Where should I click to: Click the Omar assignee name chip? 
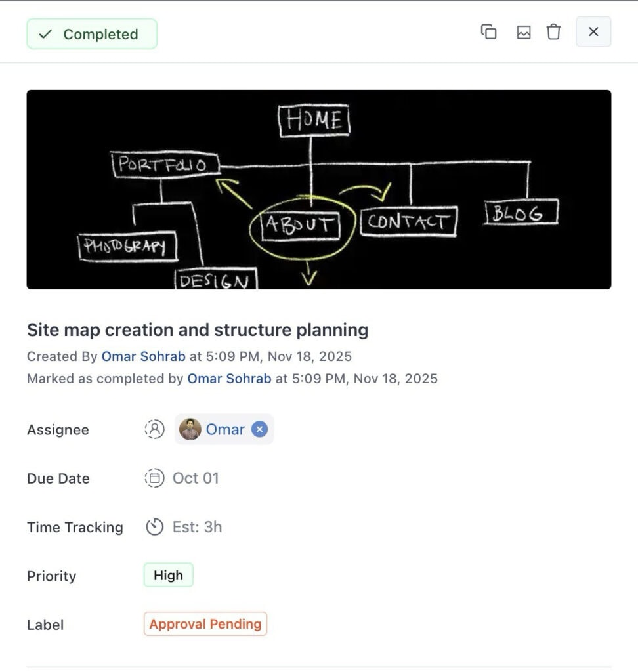[x=225, y=430]
